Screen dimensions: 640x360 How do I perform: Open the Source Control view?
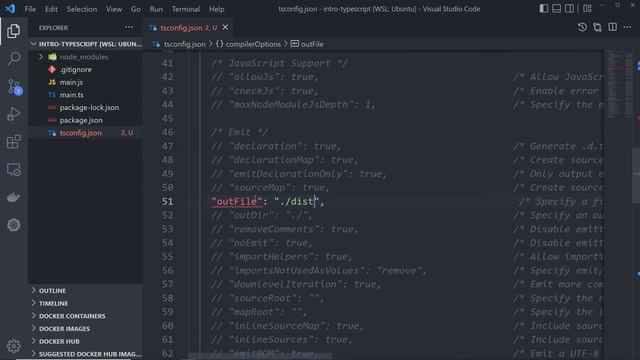pos(14,87)
